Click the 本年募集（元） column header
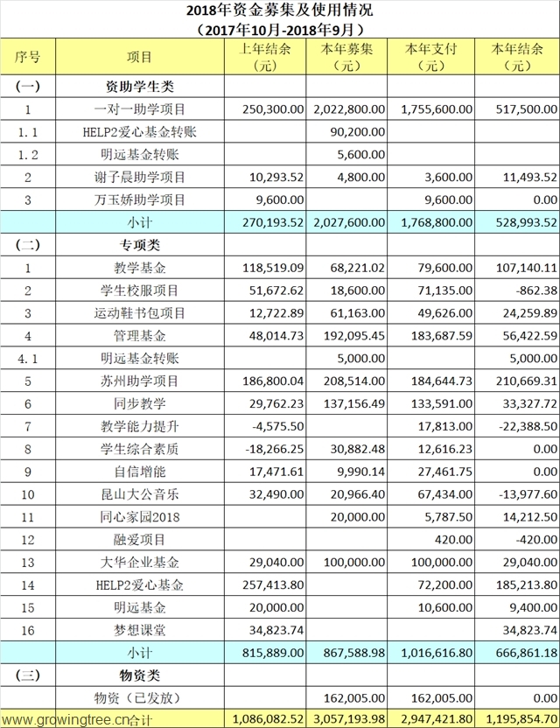This screenshot has width=560, height=728. click(x=346, y=58)
